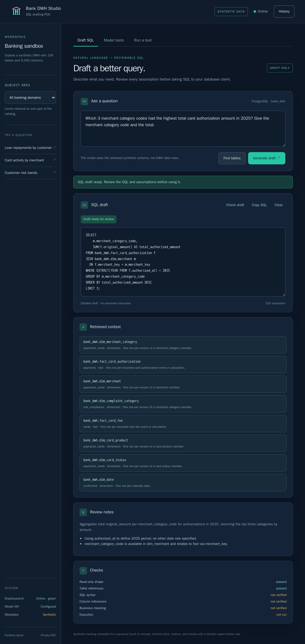
Task: Switch to the Draft SQL tab
Action: [86, 40]
